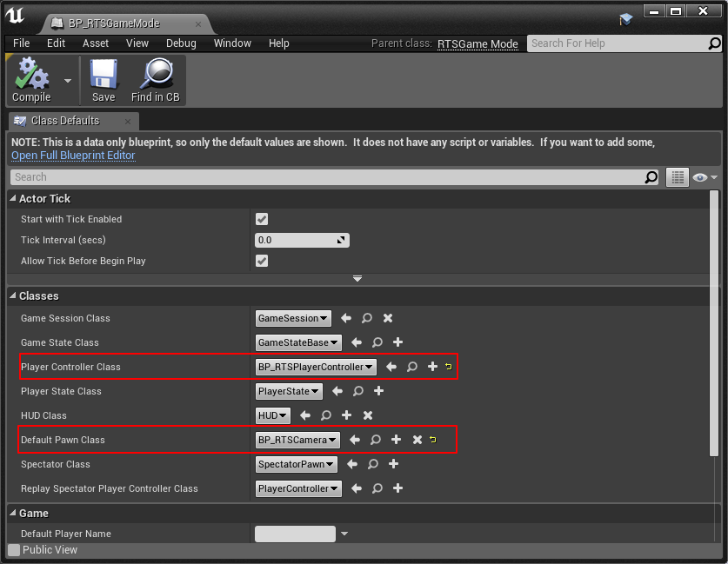The image size is (728, 564).
Task: Open PlayerState class dropdown
Action: tap(289, 391)
